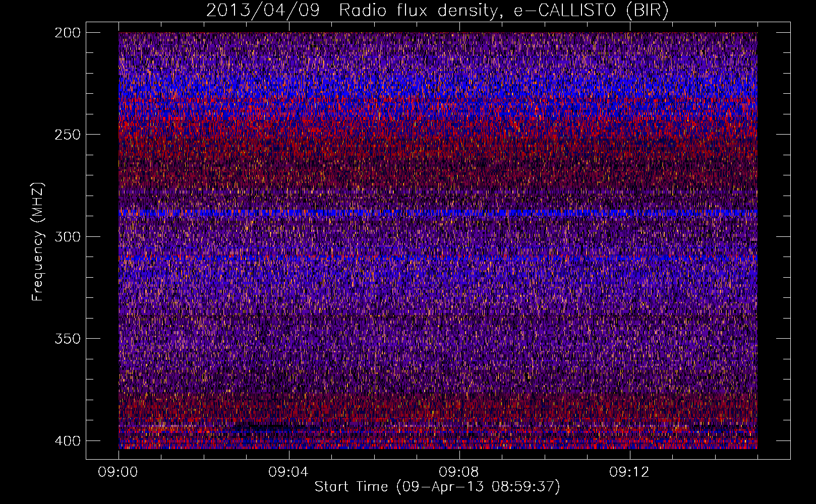Select the 400 frequency tick label
The height and width of the screenshot is (504, 816).
(x=67, y=440)
